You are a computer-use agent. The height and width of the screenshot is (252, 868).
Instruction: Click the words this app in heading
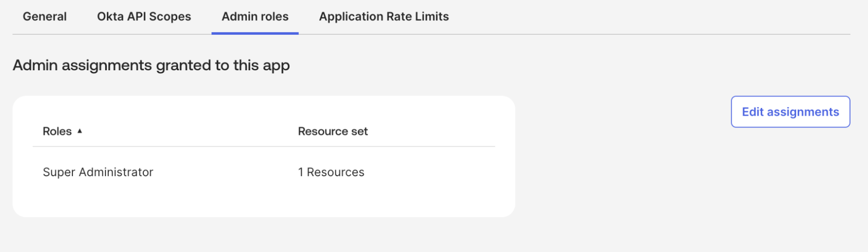pos(261,65)
